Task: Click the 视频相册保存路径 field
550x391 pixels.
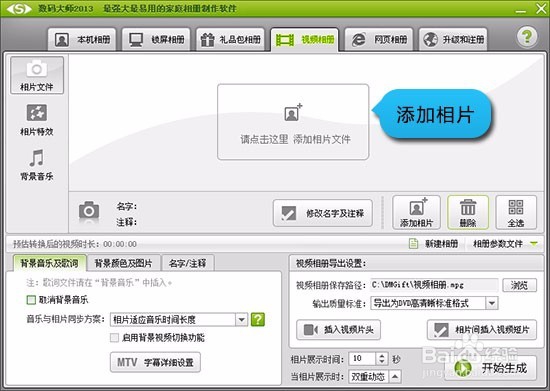Action: coord(434,285)
